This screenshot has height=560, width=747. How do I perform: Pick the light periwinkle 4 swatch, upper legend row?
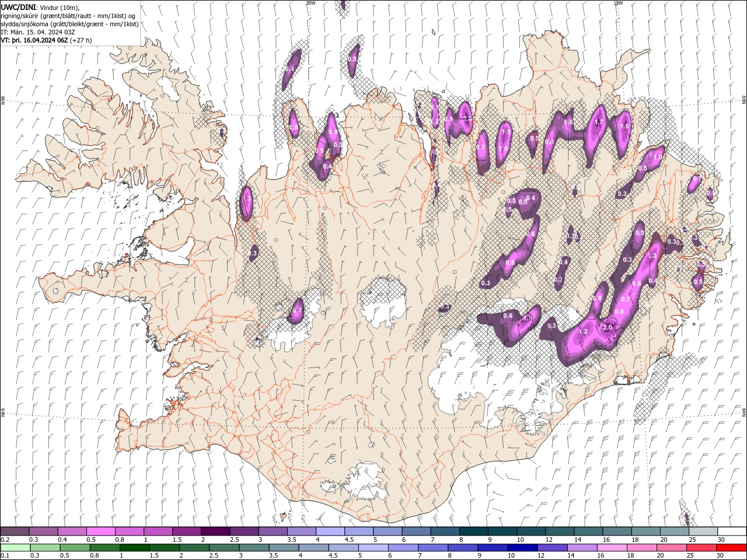330,531
